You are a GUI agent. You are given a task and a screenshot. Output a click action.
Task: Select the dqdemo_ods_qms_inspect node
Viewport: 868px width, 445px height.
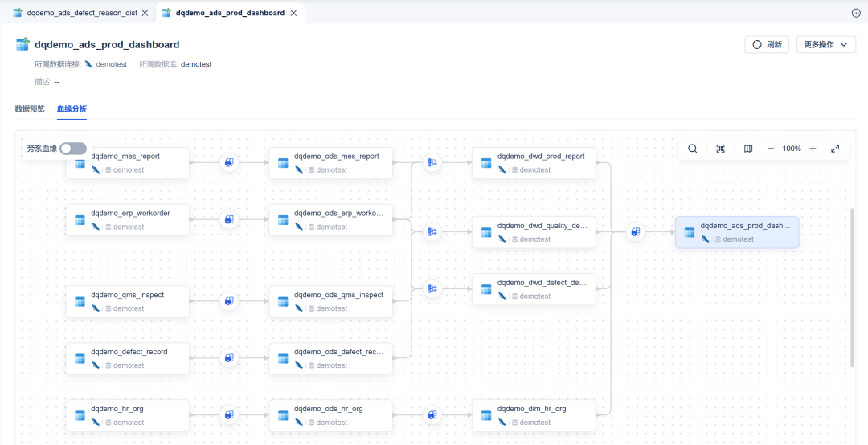coord(330,302)
